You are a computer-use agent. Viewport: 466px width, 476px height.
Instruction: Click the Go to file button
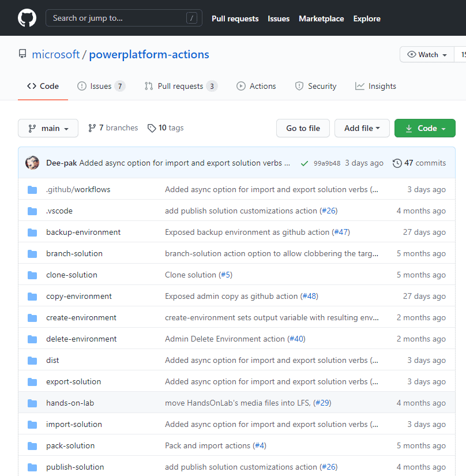tap(303, 128)
